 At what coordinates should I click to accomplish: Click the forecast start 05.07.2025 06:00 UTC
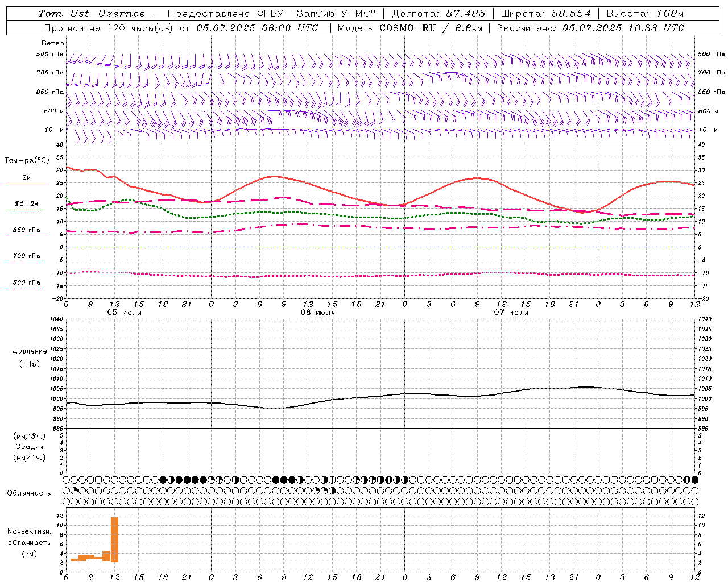pyautogui.click(x=257, y=28)
